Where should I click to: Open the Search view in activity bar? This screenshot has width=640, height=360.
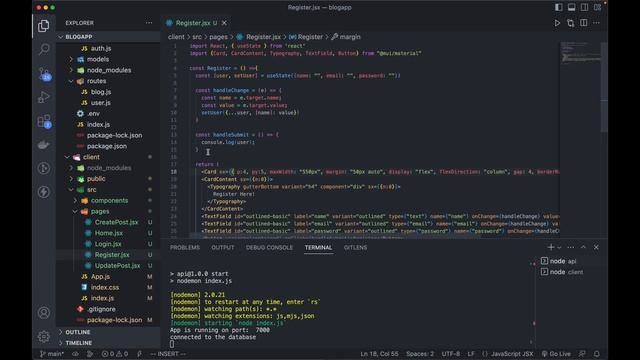coord(44,49)
